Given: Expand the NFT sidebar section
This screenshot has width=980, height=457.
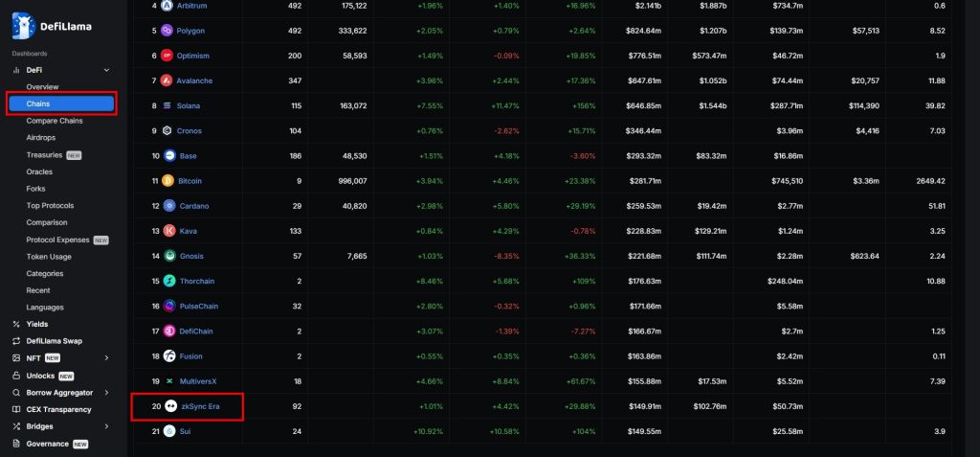Looking at the screenshot, I should point(106,358).
